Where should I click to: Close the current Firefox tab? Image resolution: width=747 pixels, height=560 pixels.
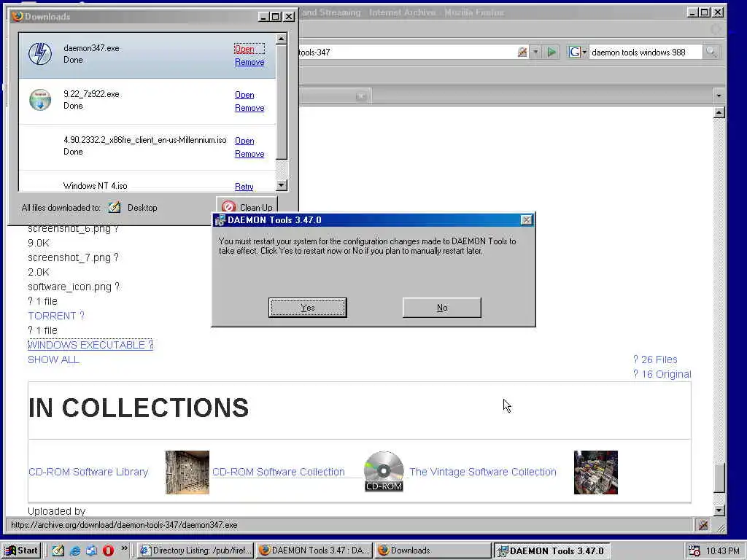(x=361, y=97)
